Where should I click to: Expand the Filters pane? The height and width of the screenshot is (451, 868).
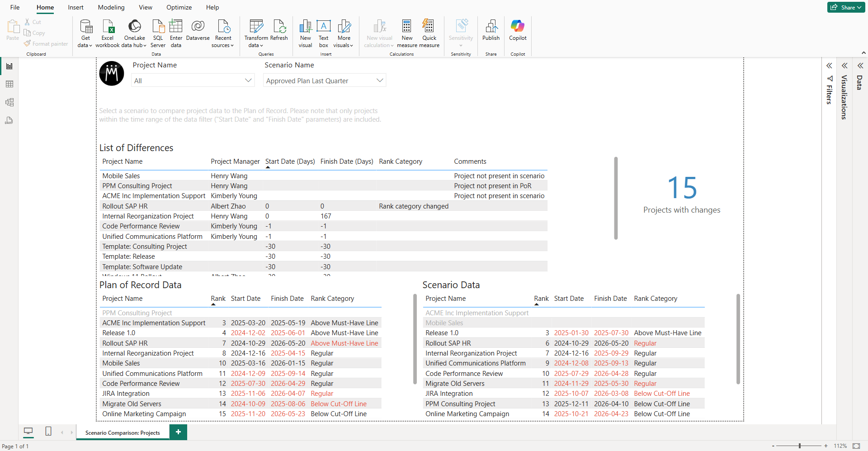[829, 66]
